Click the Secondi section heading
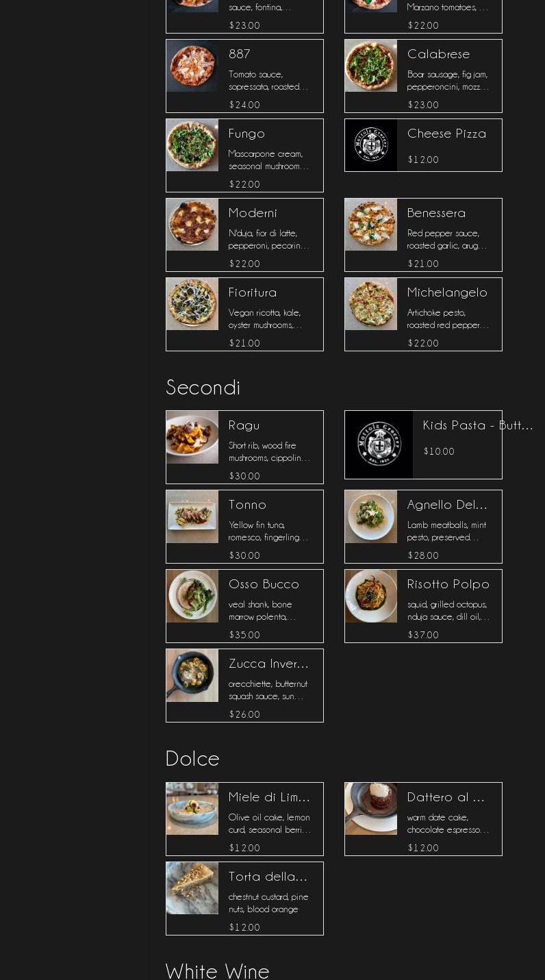545x980 pixels. [x=203, y=388]
